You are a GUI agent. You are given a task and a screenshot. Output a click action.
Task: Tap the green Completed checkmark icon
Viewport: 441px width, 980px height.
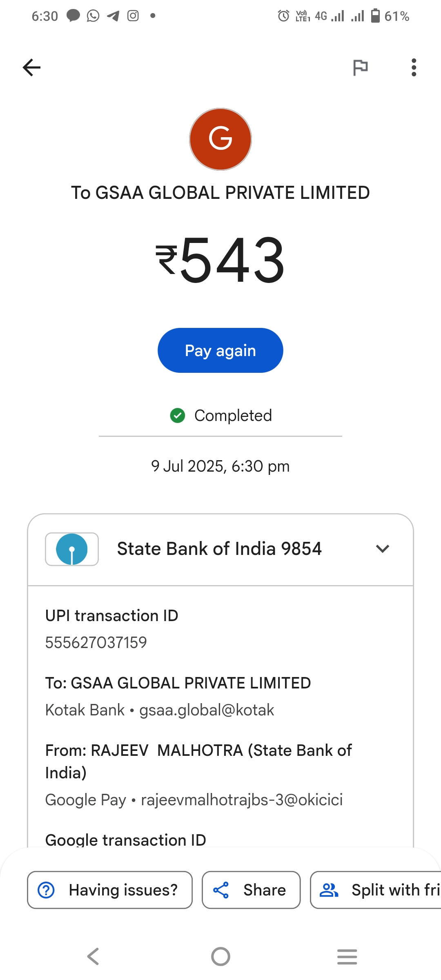tap(178, 416)
